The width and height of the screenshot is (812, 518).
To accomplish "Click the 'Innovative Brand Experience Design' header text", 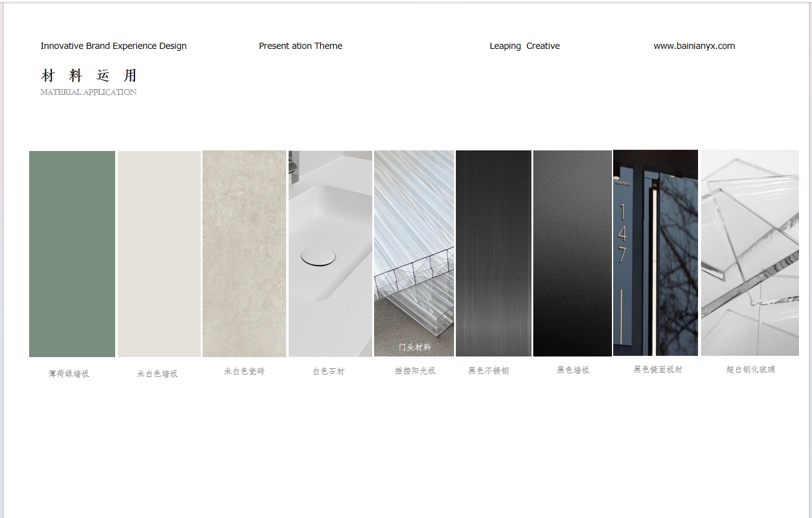I will (x=113, y=46).
